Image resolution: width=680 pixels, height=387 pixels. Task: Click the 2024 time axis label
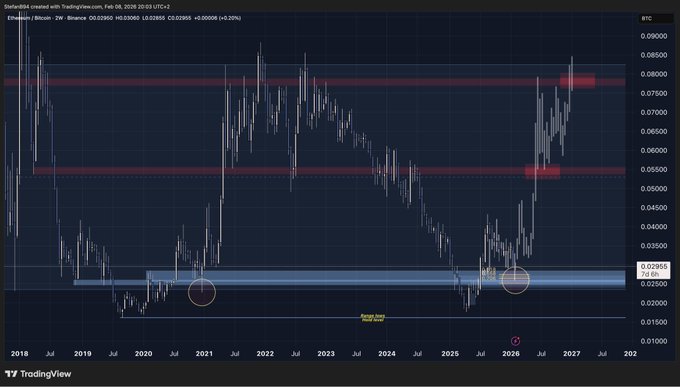[386, 354]
